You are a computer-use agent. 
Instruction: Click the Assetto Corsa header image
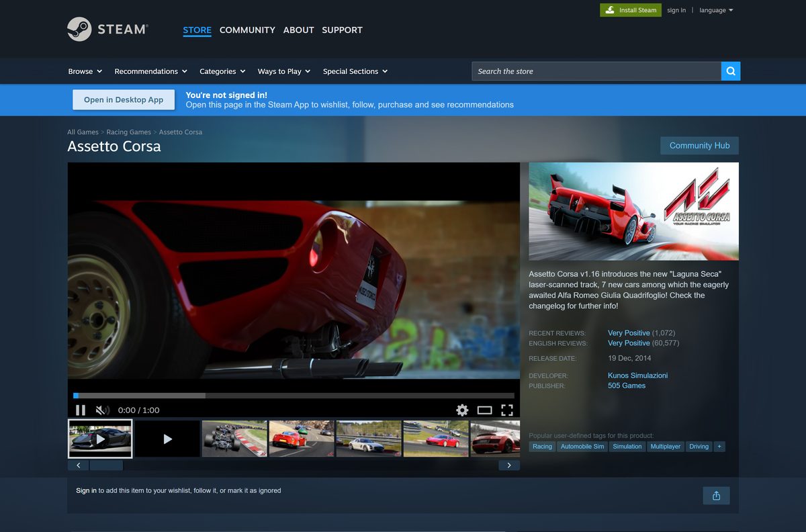coord(633,211)
